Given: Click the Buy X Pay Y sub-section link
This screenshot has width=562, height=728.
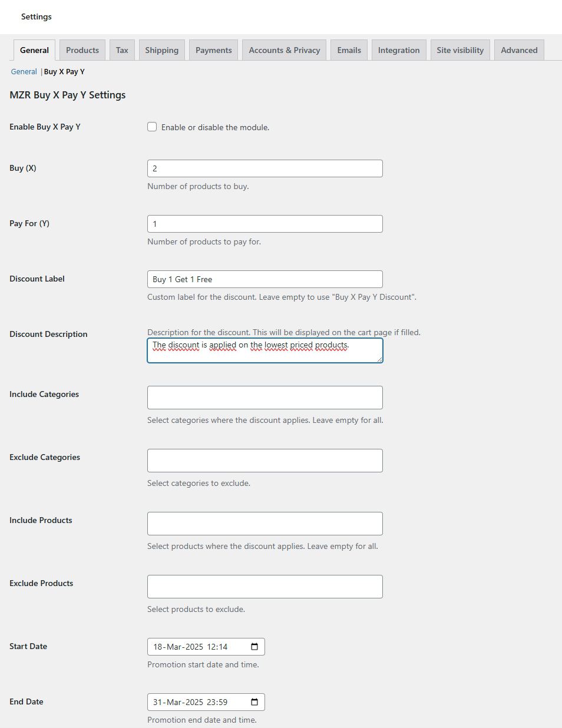Looking at the screenshot, I should (x=64, y=71).
